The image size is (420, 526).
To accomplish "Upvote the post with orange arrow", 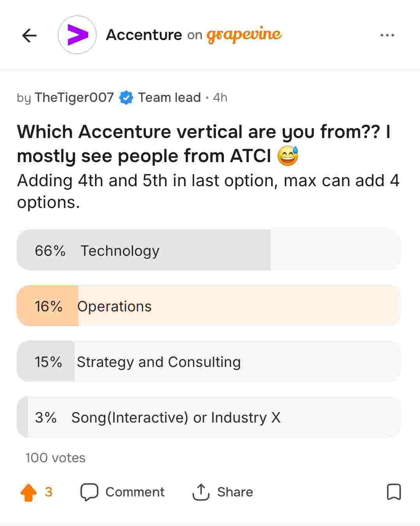I will tap(28, 492).
